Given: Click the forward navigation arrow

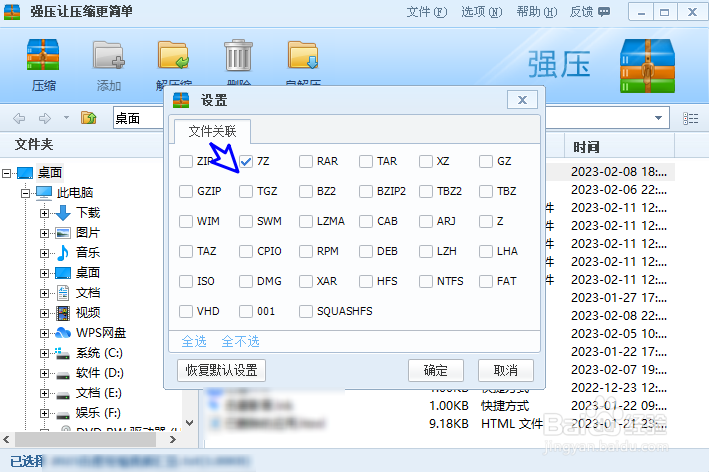Looking at the screenshot, I should [45, 118].
